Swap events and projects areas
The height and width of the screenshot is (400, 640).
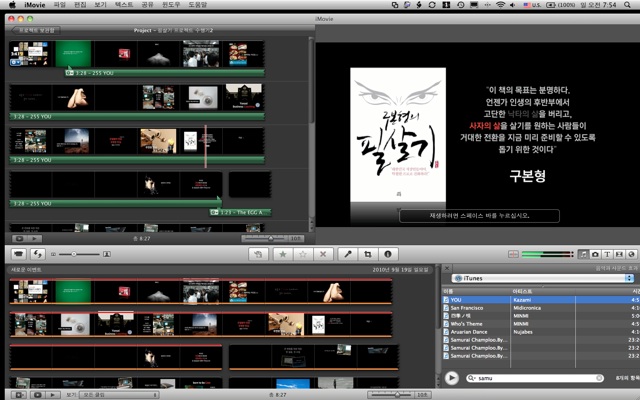click(38, 254)
